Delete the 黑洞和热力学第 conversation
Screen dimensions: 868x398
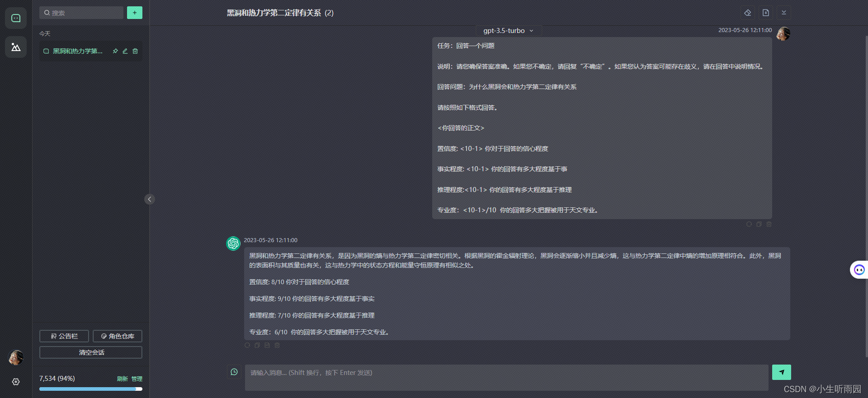[135, 51]
